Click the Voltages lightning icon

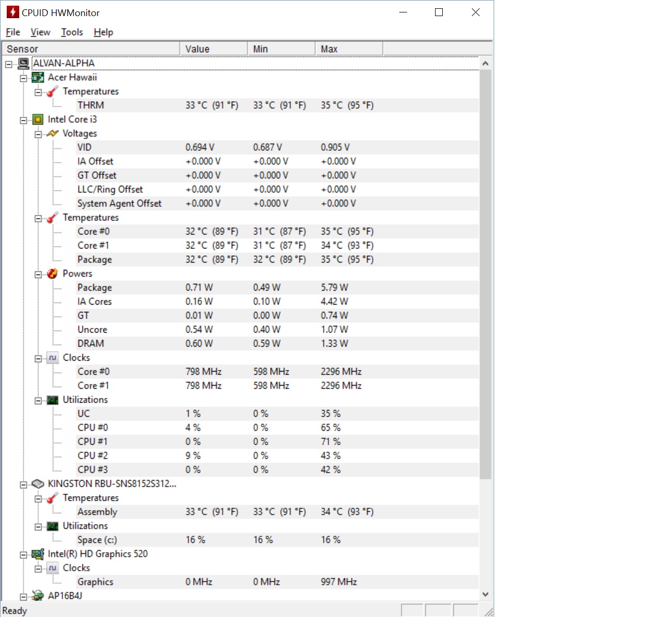click(x=52, y=133)
